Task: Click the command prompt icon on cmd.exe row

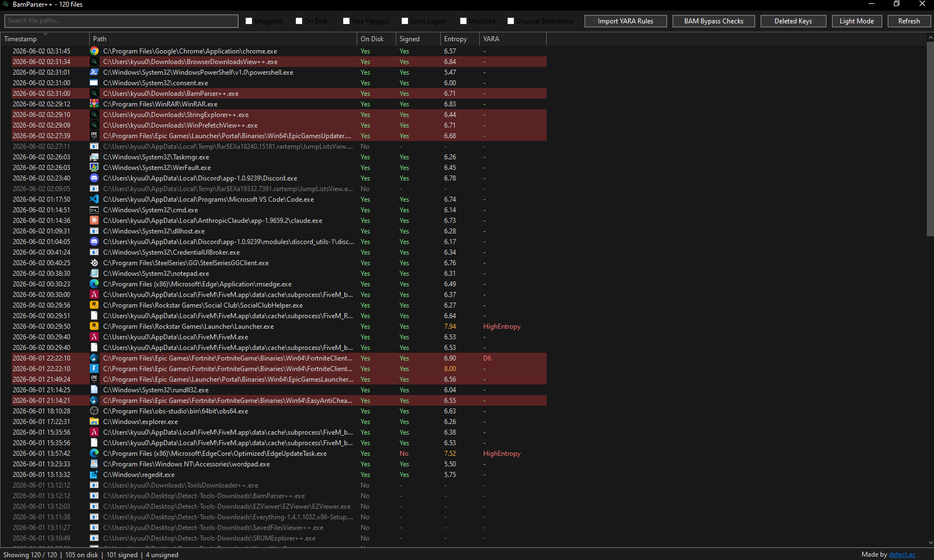Action: pyautogui.click(x=94, y=210)
